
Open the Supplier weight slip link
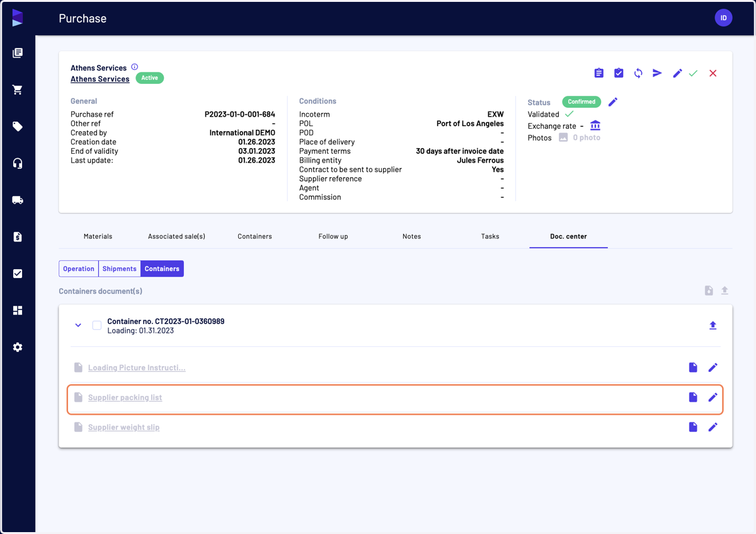(x=123, y=427)
